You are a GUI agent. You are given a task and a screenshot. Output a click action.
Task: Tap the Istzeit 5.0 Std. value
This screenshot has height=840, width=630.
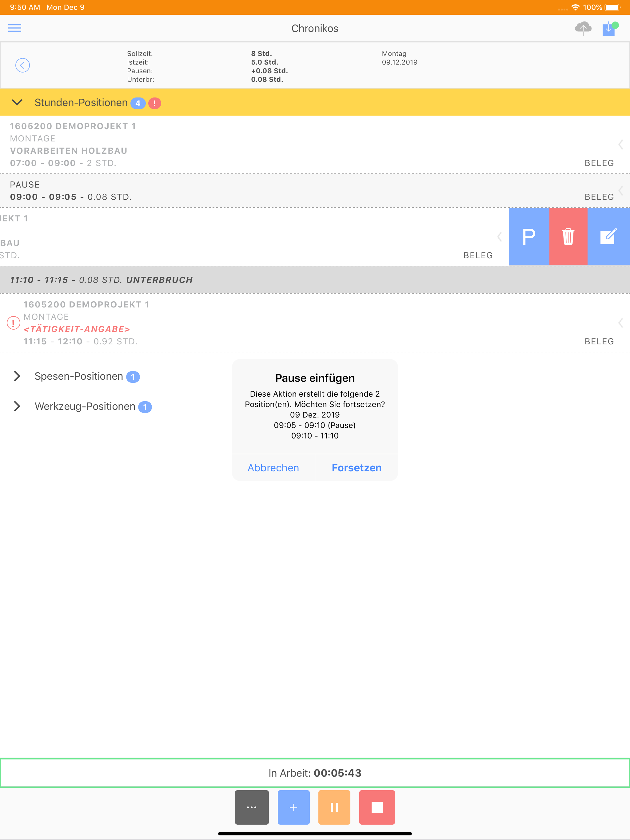(265, 62)
